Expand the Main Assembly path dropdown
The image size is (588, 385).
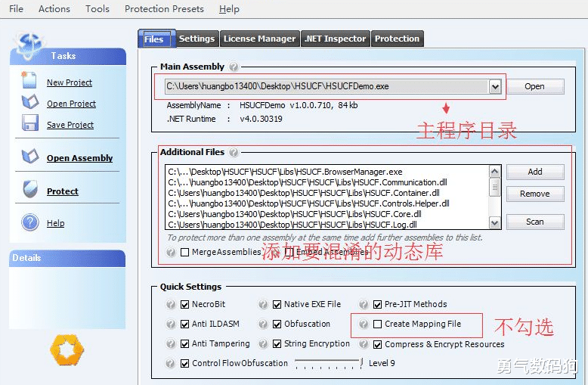[x=495, y=87]
